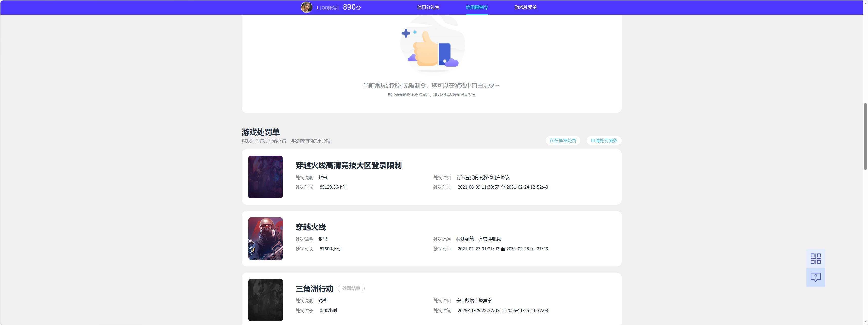Click the 处罚结束 status badge
The height and width of the screenshot is (325, 868).
coord(351,289)
